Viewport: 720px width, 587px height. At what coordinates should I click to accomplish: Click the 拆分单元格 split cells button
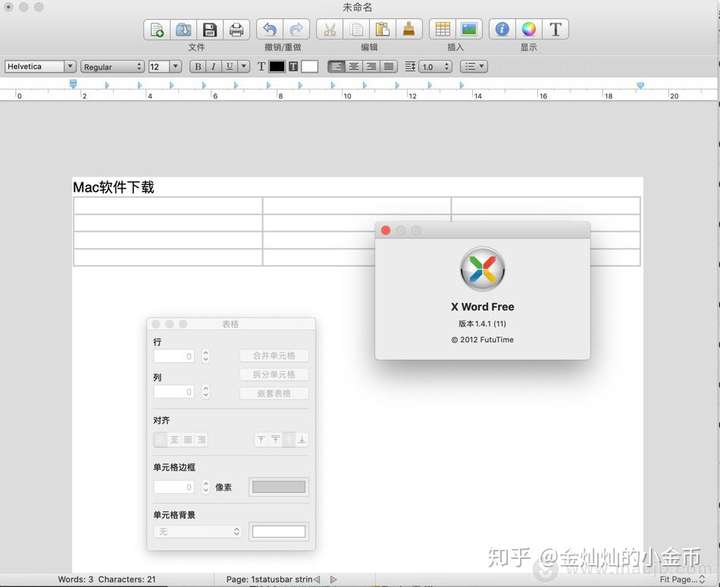pos(274,374)
